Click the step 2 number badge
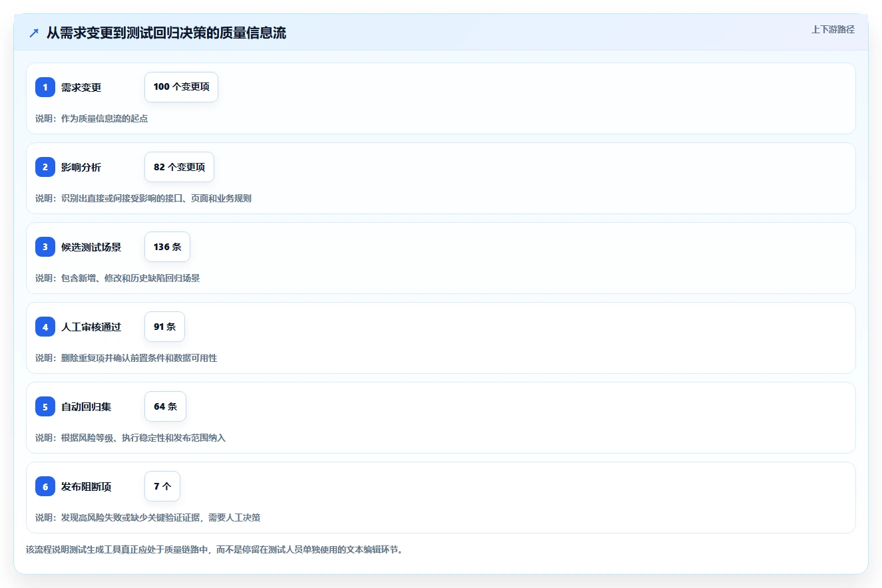This screenshot has width=882, height=588. (45, 167)
